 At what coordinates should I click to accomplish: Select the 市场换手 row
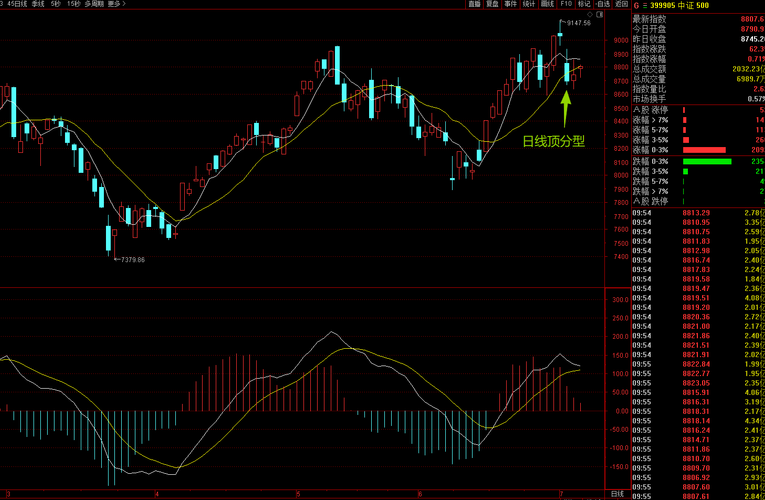698,99
